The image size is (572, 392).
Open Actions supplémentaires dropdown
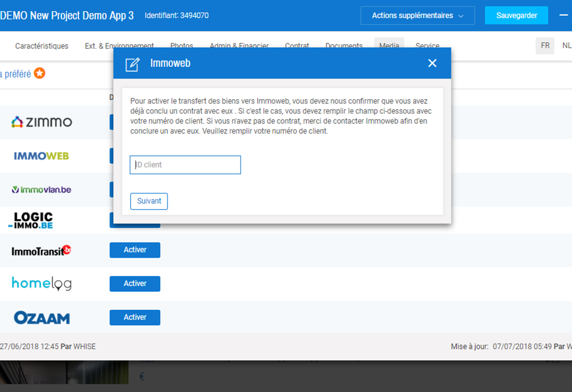point(417,16)
